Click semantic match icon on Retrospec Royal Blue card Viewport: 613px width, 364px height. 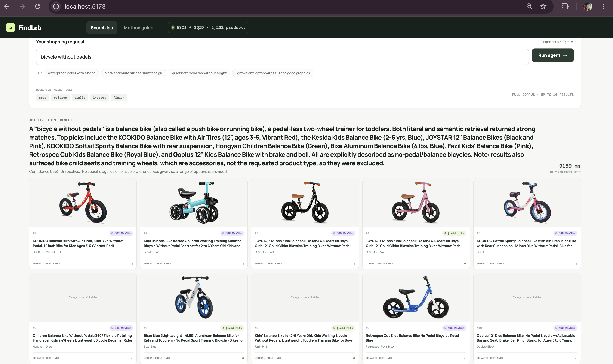[465, 358]
